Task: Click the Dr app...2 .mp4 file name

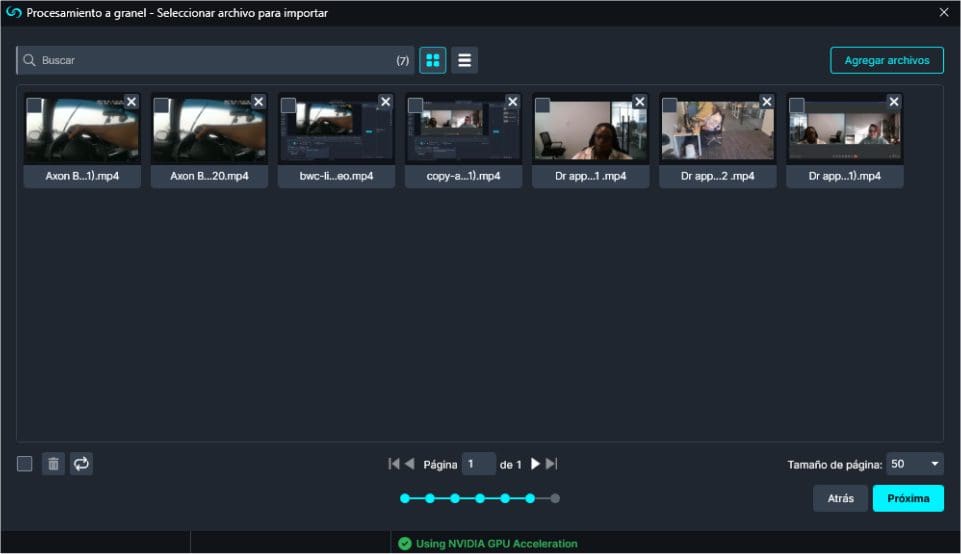Action: [718, 176]
